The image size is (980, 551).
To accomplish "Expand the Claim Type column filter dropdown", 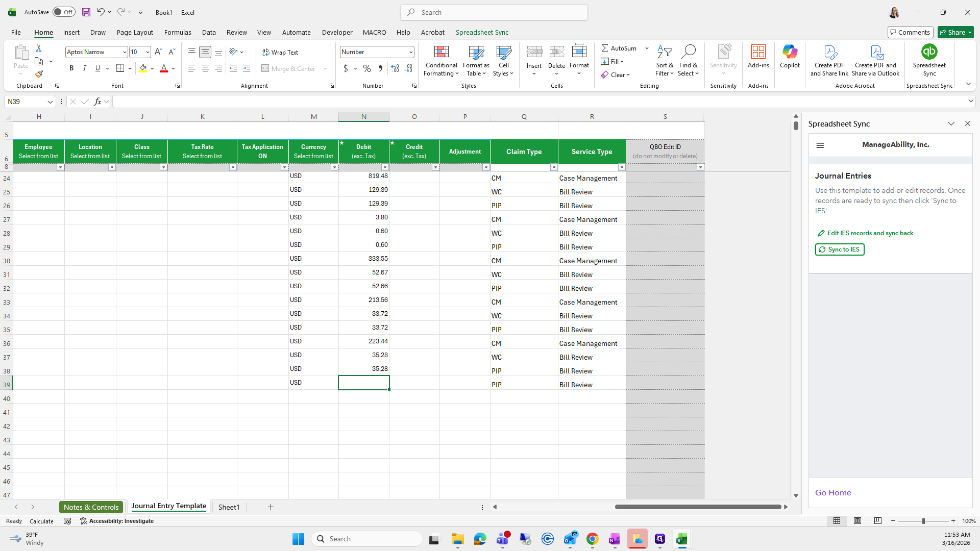I will click(553, 167).
